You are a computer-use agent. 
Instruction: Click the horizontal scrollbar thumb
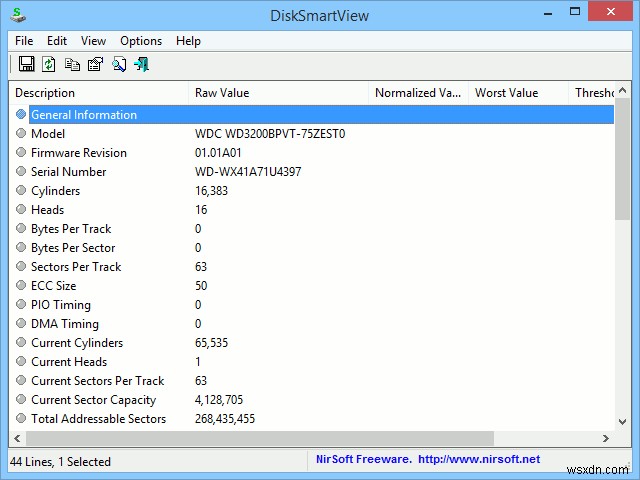[x=260, y=438]
